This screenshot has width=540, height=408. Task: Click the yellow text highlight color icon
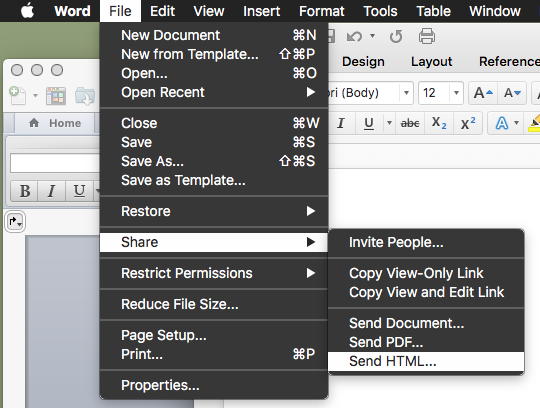coord(534,123)
